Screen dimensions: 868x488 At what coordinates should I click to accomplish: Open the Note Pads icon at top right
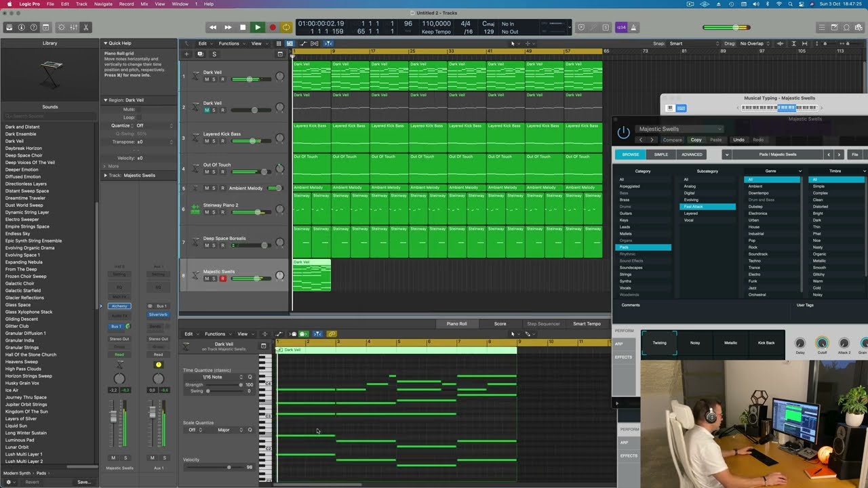[x=834, y=27]
